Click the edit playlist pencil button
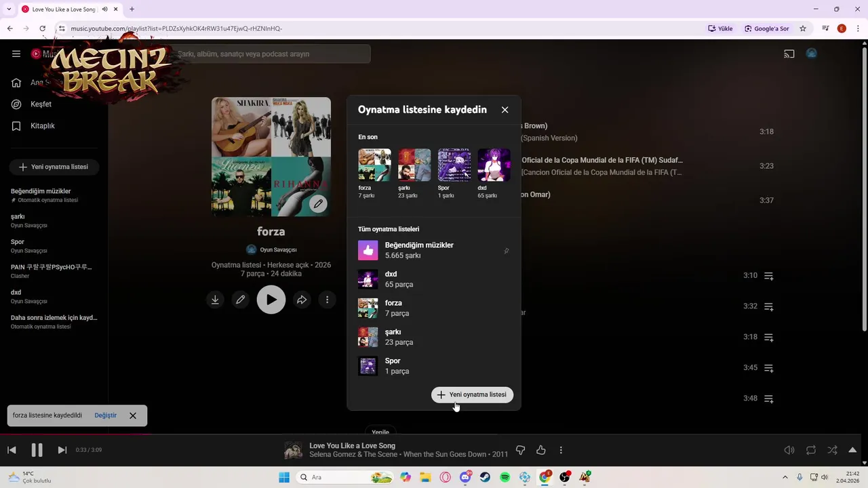This screenshot has height=488, width=868. [x=240, y=300]
